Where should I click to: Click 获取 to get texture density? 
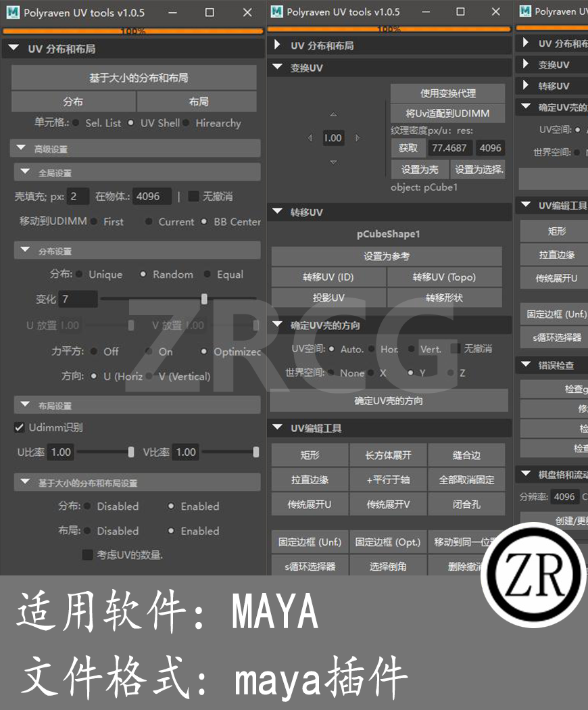point(408,147)
